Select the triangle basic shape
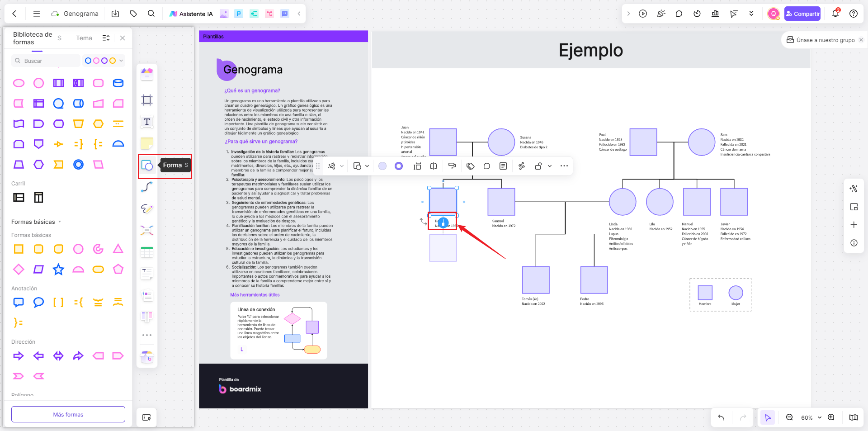868x431 pixels. [x=118, y=249]
